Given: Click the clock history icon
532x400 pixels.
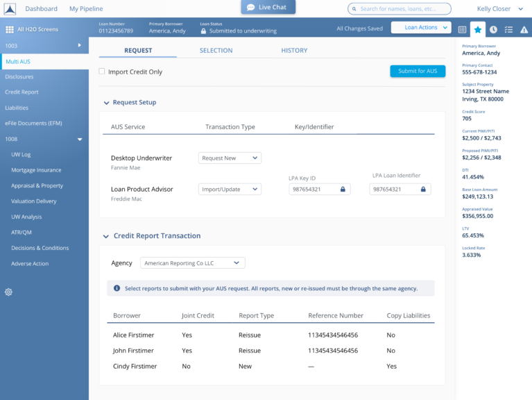Looking at the screenshot, I should click(x=493, y=30).
